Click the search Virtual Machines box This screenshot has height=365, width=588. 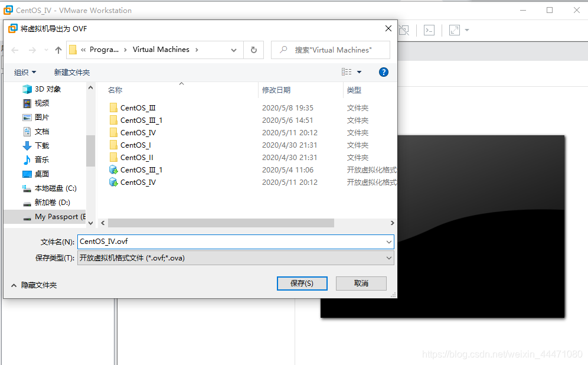[x=331, y=50]
